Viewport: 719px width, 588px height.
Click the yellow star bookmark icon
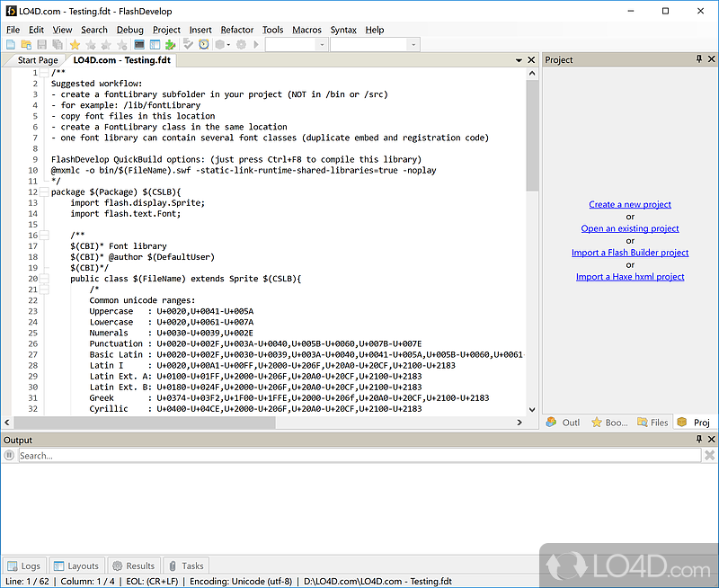pyautogui.click(x=75, y=44)
